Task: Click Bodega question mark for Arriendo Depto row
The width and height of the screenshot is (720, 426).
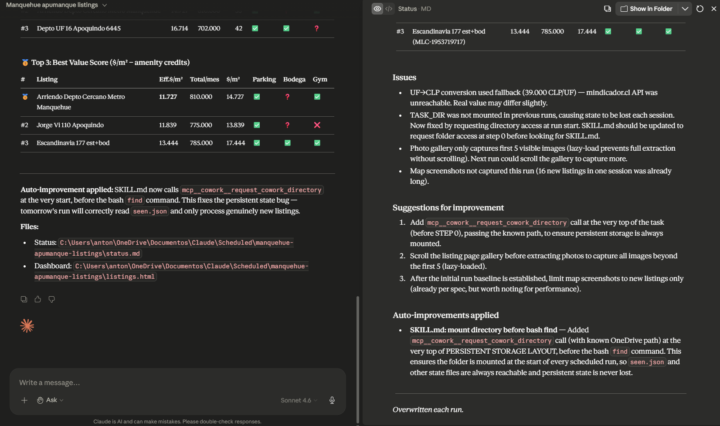Action: [287, 97]
